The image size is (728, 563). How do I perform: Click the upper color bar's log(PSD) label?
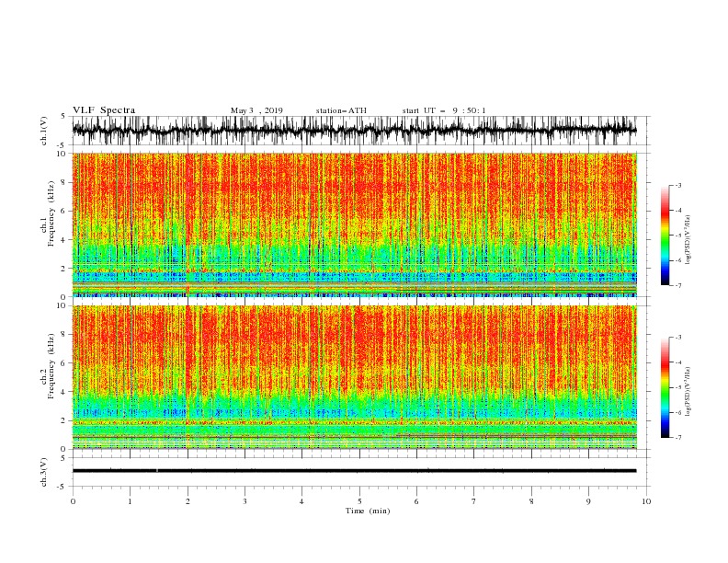pos(688,240)
